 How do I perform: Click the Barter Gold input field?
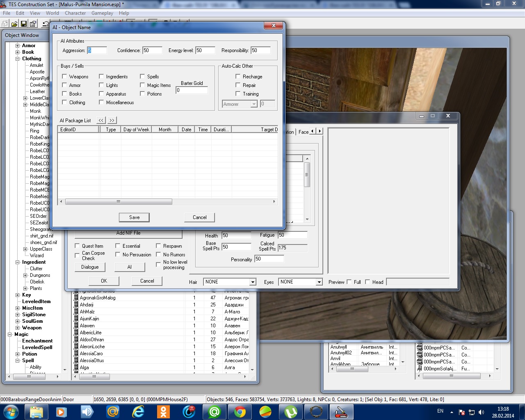point(192,90)
